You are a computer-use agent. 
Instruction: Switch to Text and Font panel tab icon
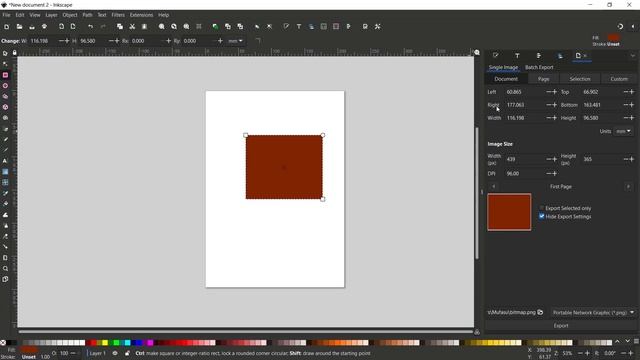517,56
